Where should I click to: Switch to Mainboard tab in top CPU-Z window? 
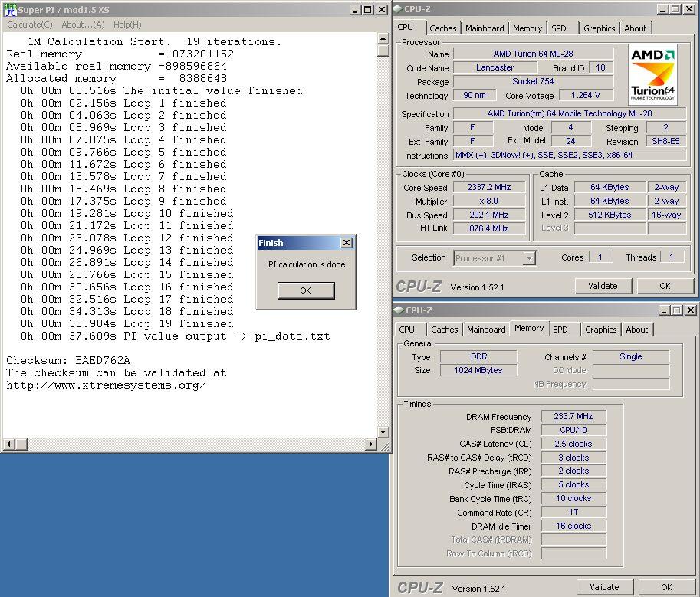(x=485, y=28)
